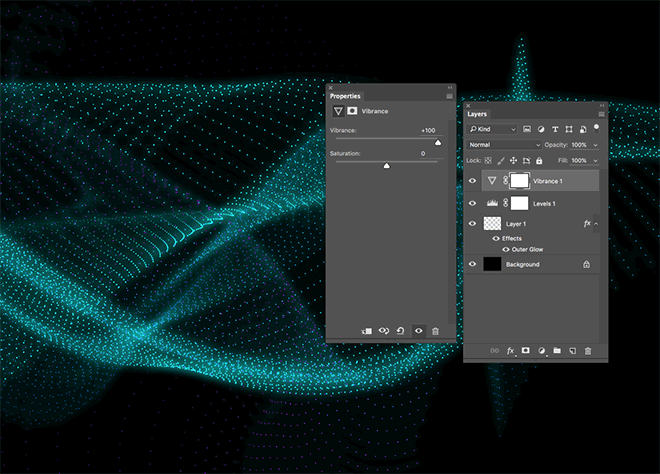Add a layer style with fx button
The width and height of the screenshot is (660, 474).
(x=510, y=351)
